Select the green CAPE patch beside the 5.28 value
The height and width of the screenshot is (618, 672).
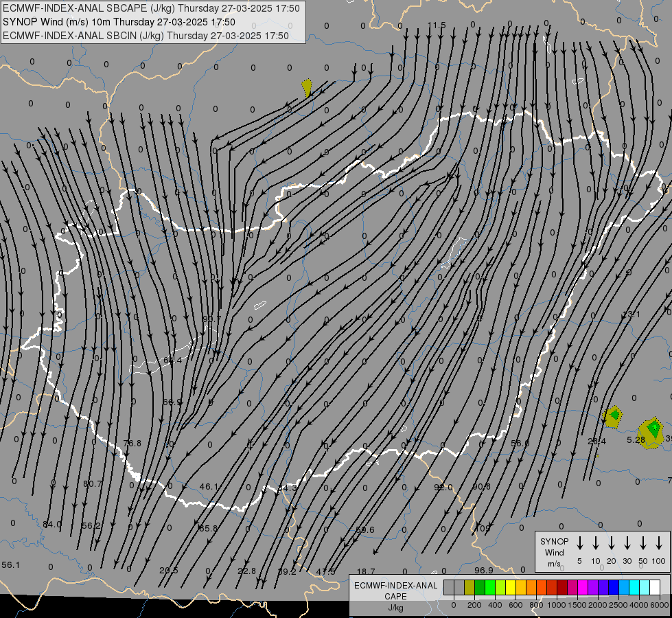[x=654, y=428]
